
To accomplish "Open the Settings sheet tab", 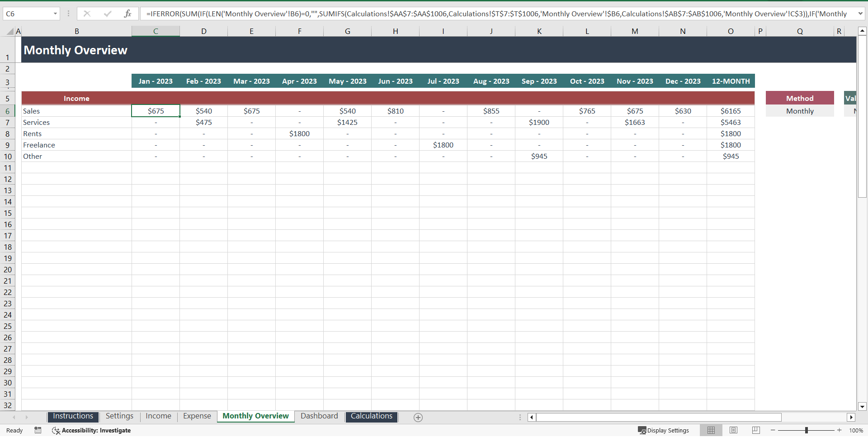I will click(x=119, y=416).
